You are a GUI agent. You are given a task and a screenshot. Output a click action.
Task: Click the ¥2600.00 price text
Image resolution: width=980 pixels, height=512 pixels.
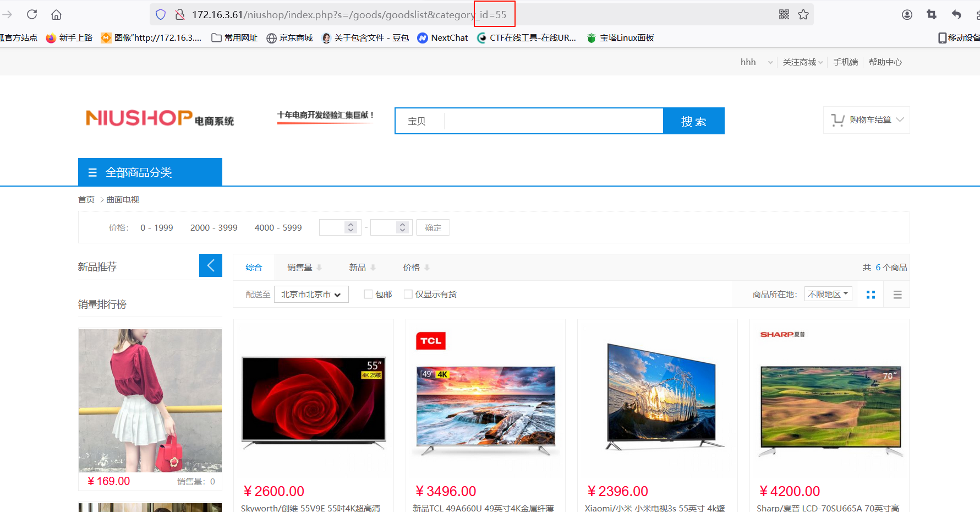pos(273,491)
